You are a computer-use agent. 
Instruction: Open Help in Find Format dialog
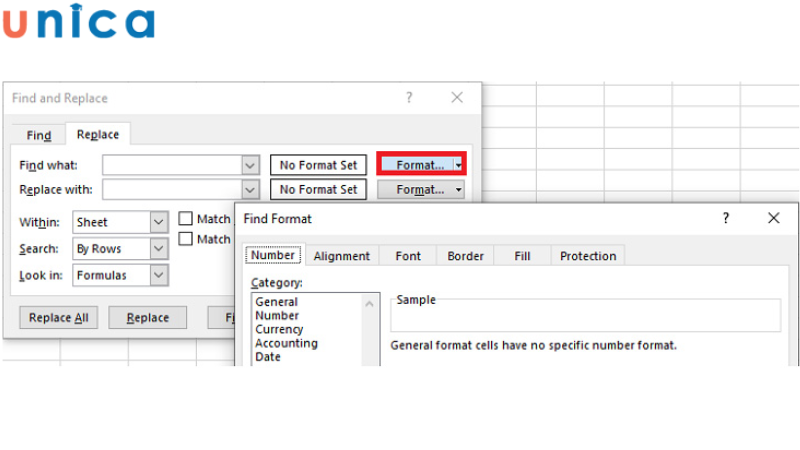[726, 218]
